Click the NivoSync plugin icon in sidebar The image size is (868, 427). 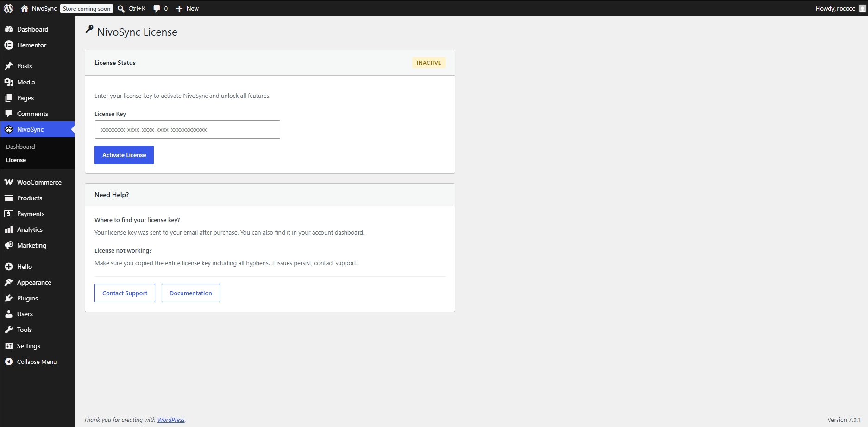pyautogui.click(x=9, y=129)
